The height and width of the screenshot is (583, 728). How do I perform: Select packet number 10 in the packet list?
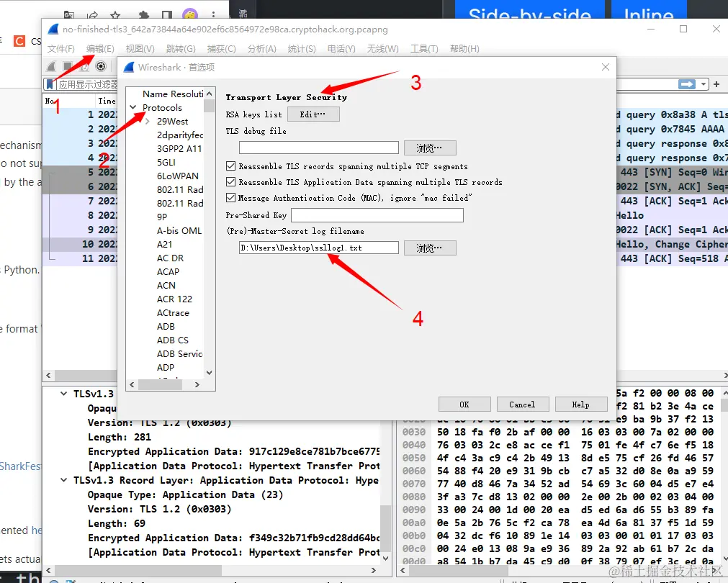click(80, 244)
